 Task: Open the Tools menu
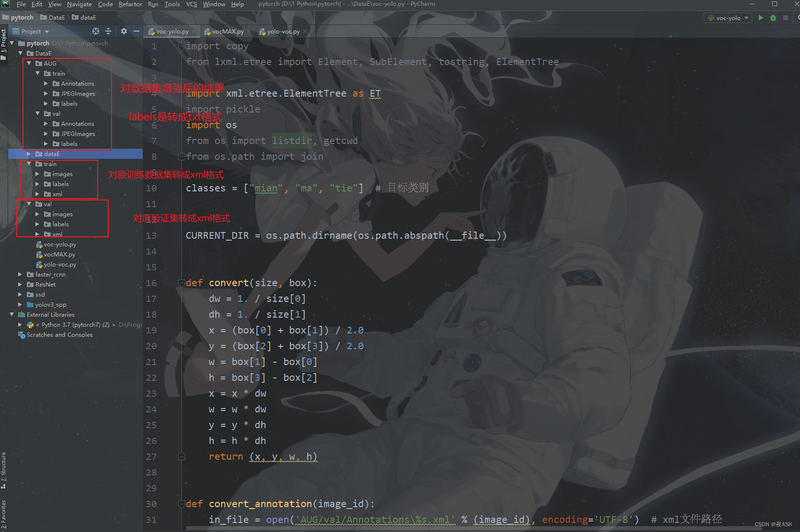pyautogui.click(x=172, y=4)
